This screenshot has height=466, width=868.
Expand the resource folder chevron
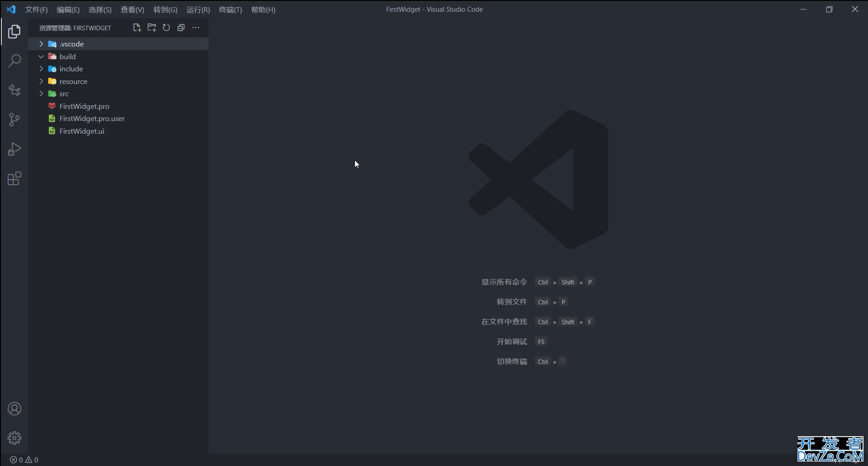(41, 81)
